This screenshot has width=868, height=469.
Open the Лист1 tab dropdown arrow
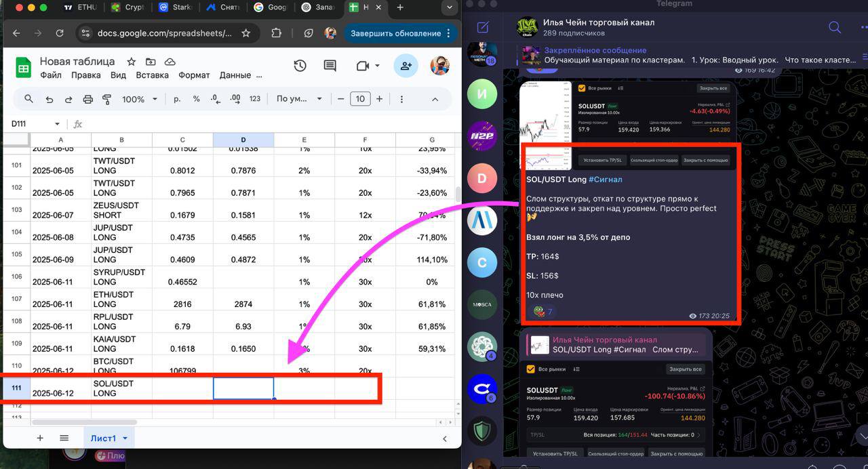coord(125,439)
